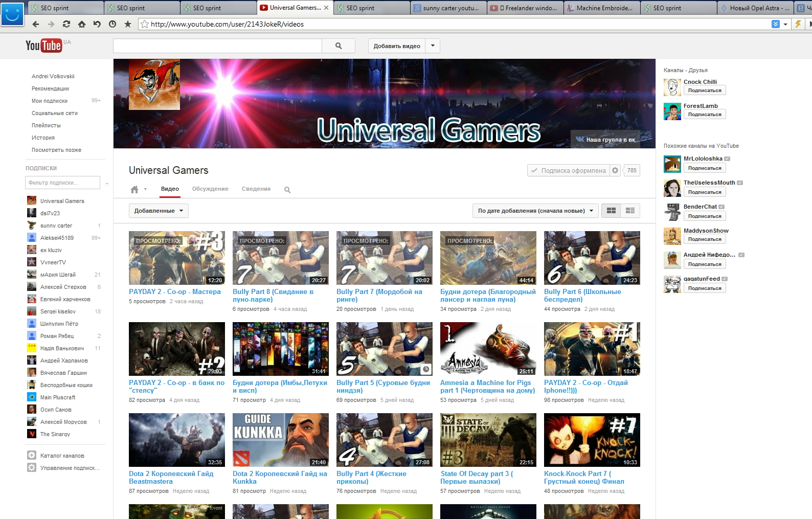Open subscription settings gear icon

click(615, 170)
